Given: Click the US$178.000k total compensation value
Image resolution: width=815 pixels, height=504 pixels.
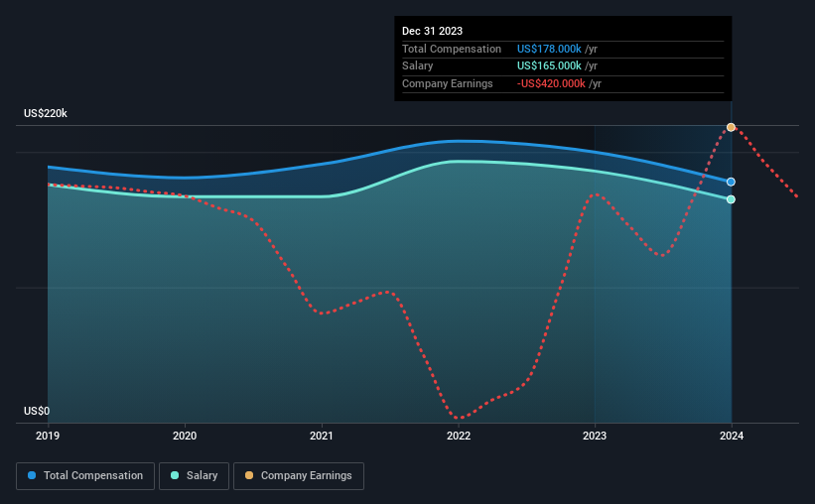Looking at the screenshot, I should 549,49.
